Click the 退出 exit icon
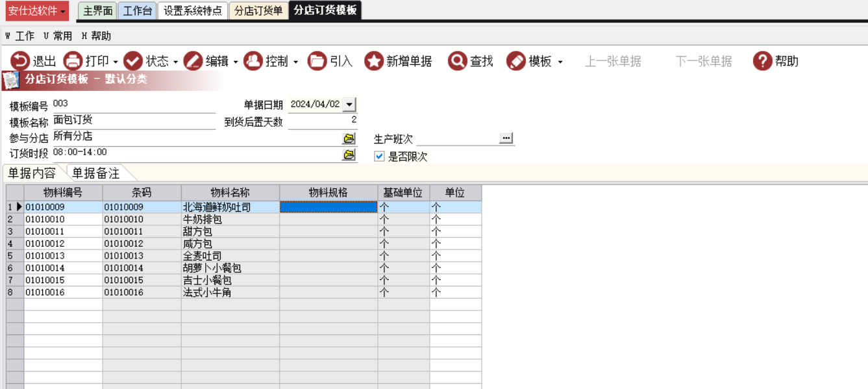The image size is (868, 389). point(20,61)
